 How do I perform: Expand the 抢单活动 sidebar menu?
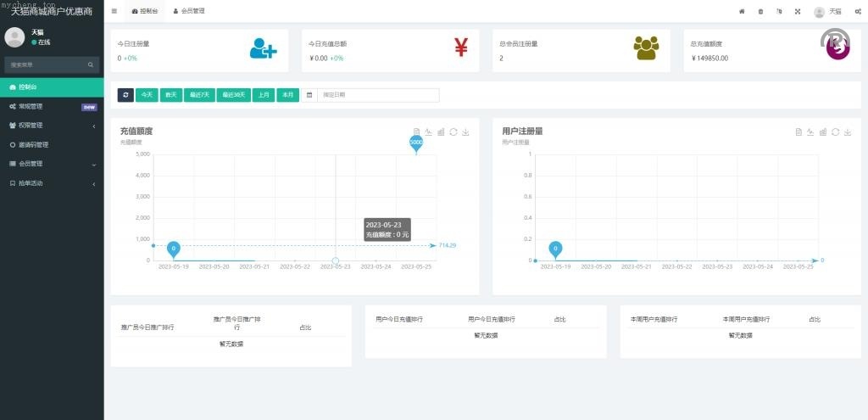[51, 183]
